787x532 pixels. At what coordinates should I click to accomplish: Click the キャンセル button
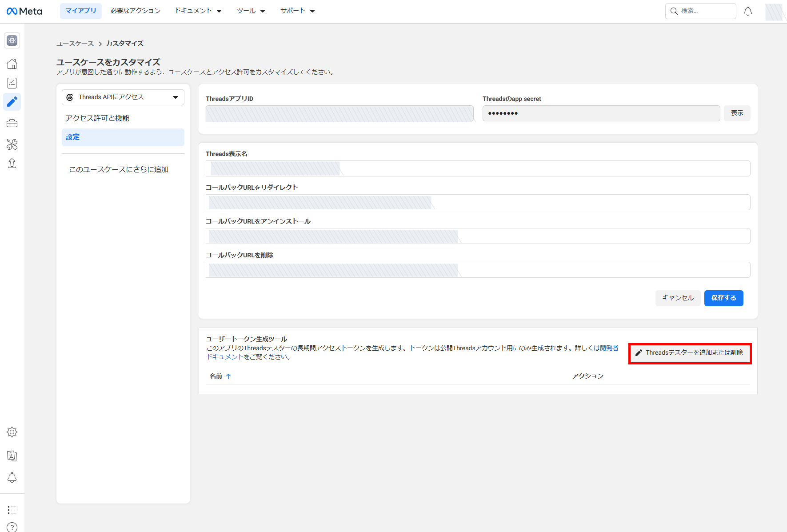(x=678, y=298)
